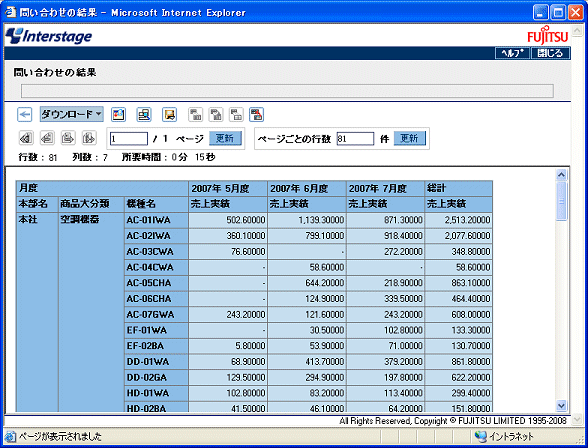Image resolution: width=588 pixels, height=448 pixels.
Task: Click the last table icon with red arrow
Action: (x=256, y=114)
